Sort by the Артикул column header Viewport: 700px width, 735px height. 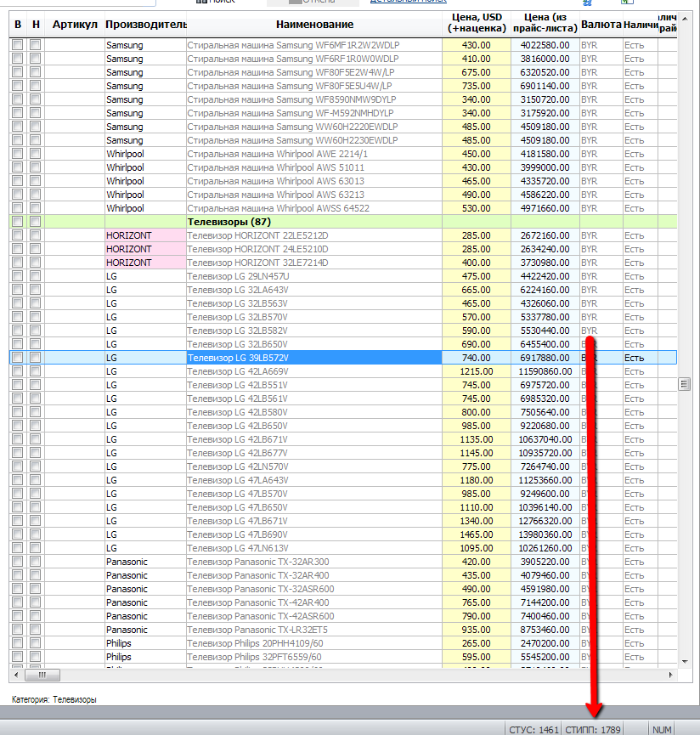tap(75, 25)
